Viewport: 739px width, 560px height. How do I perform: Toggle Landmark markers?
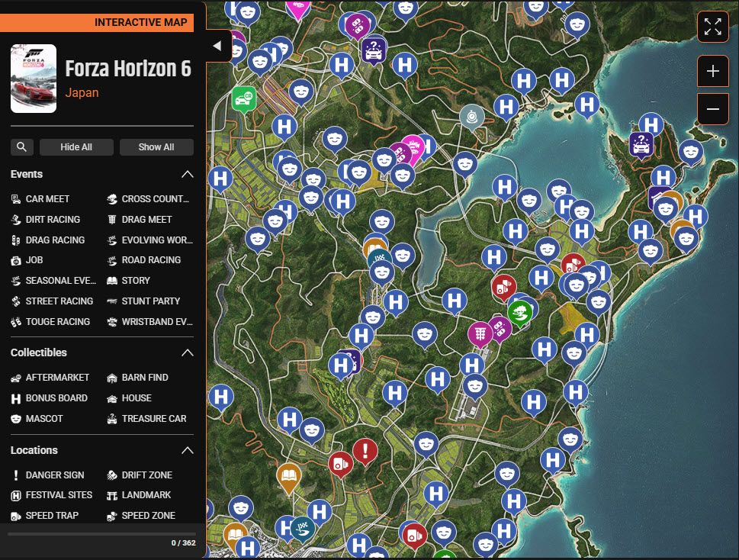(139, 495)
